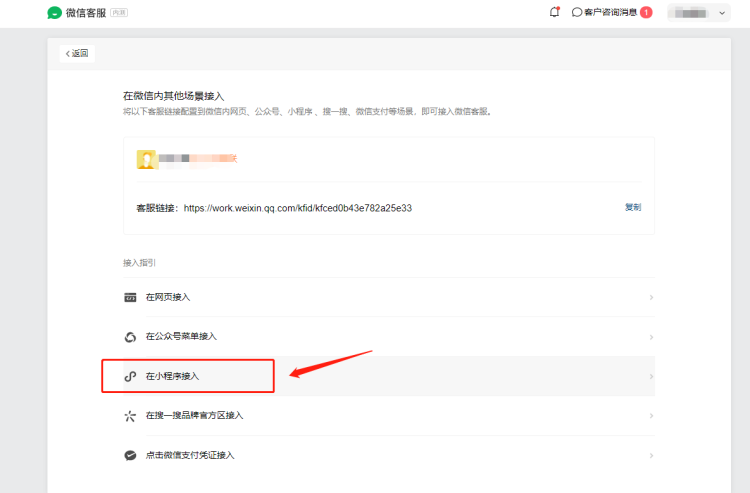The image size is (750, 493).
Task: Click the chat bubble icon beside 客户咨询消息
Action: [x=577, y=12]
